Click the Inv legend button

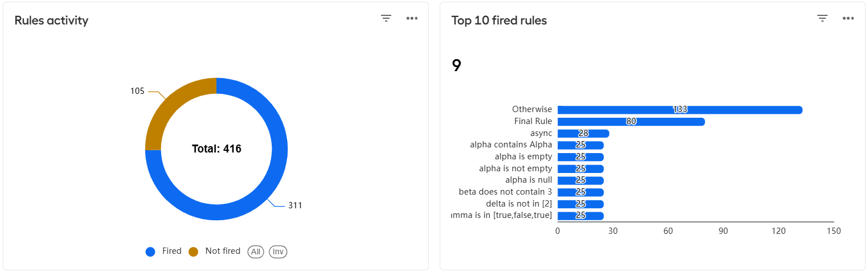[278, 252]
